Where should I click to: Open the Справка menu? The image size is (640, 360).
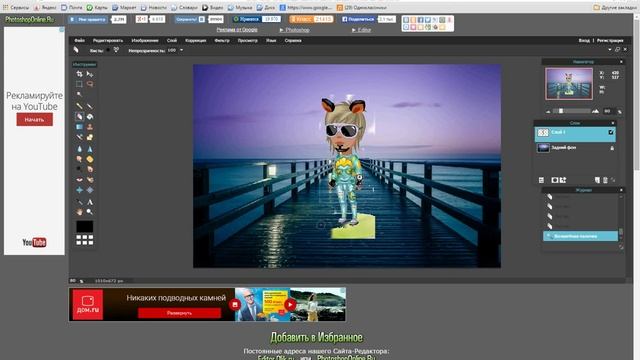(293, 40)
